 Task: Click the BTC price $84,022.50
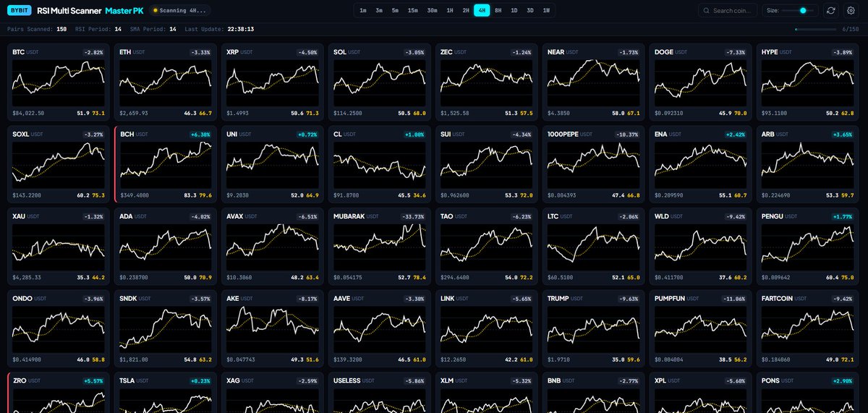[28, 113]
